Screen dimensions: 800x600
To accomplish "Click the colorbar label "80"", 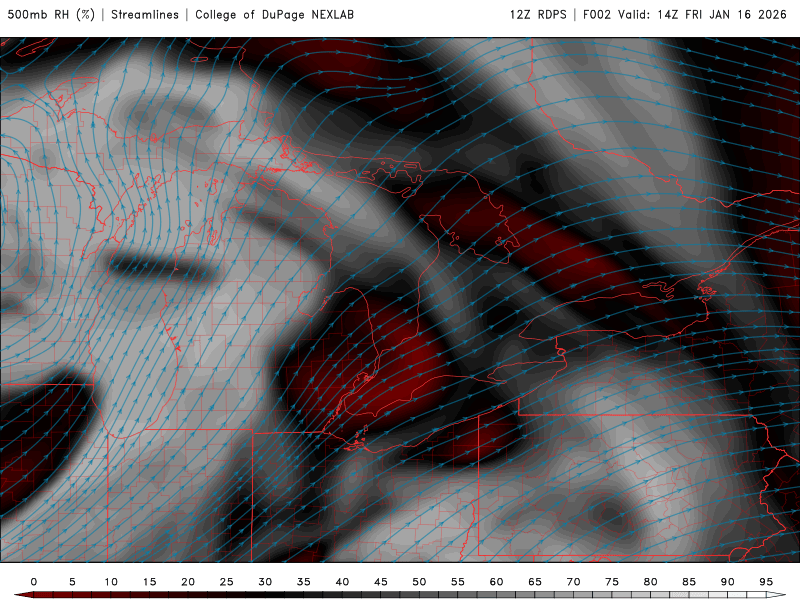I will (651, 582).
